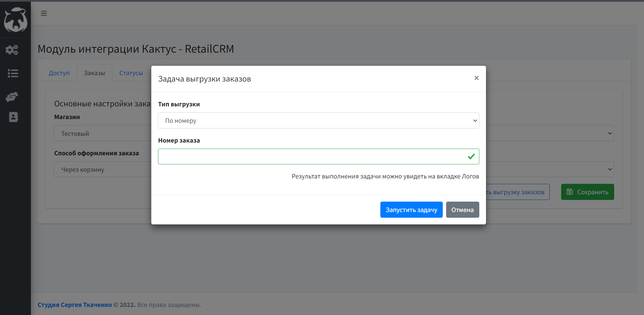Click the modal title Задача выгрузки заказов
Screen dimensions: 644x315
[x=204, y=79]
